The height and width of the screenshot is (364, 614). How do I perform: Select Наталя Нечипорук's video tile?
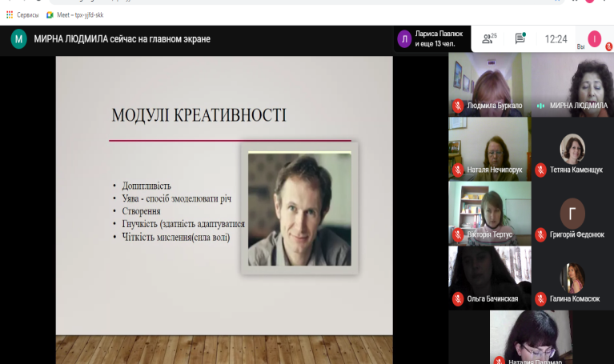489,149
